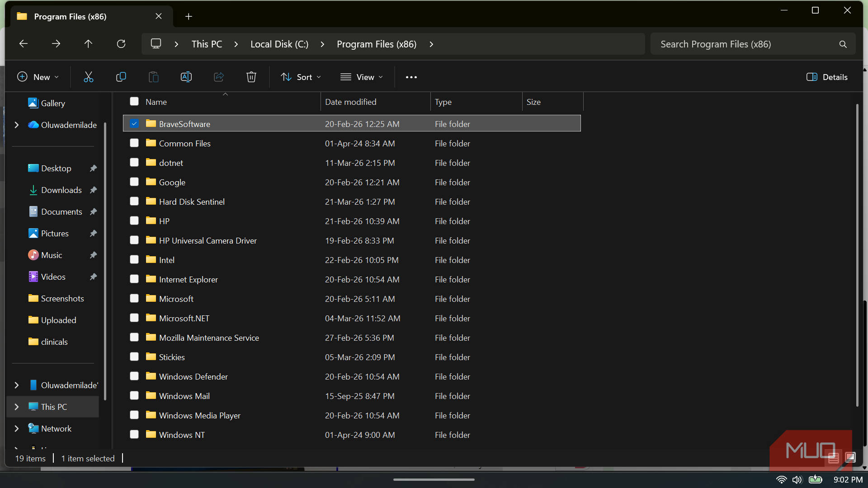The image size is (868, 488).
Task: Open the View dropdown
Action: pyautogui.click(x=362, y=77)
